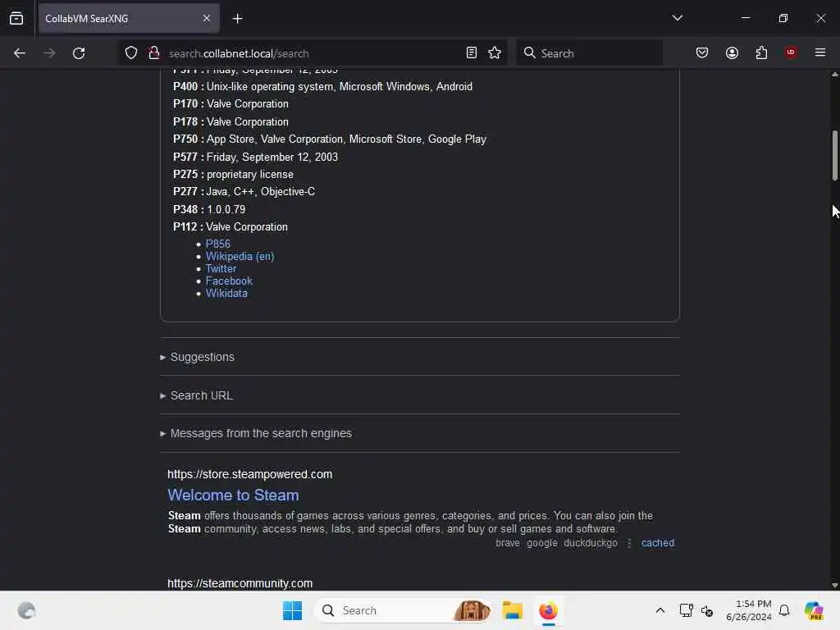
Task: Open File Explorer from taskbar
Action: pos(513,610)
